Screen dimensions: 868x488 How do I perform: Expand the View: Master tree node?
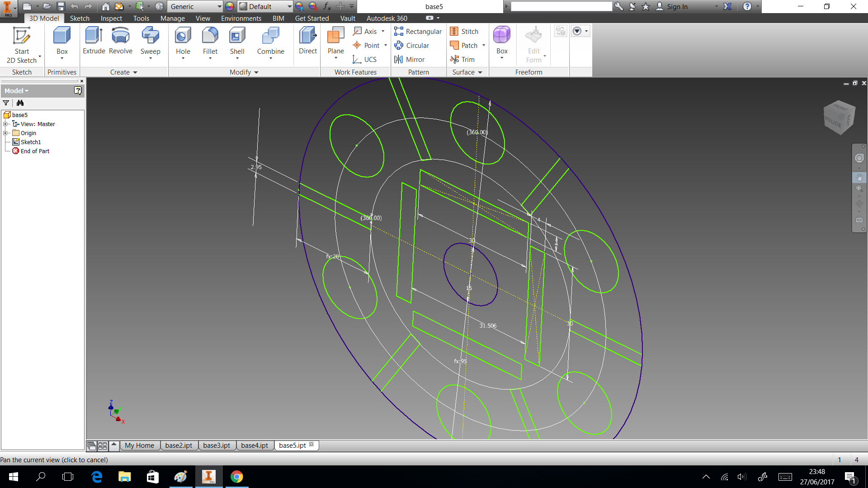pos(5,124)
